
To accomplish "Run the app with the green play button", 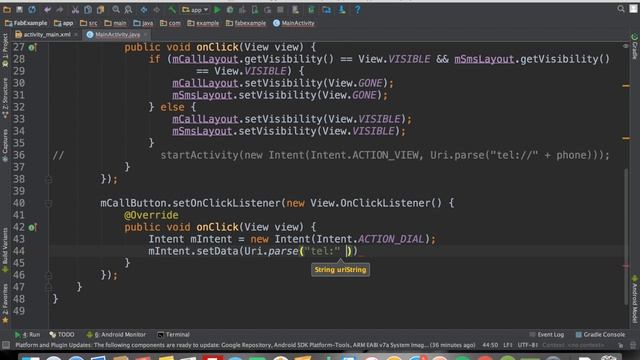I will tap(217, 9).
